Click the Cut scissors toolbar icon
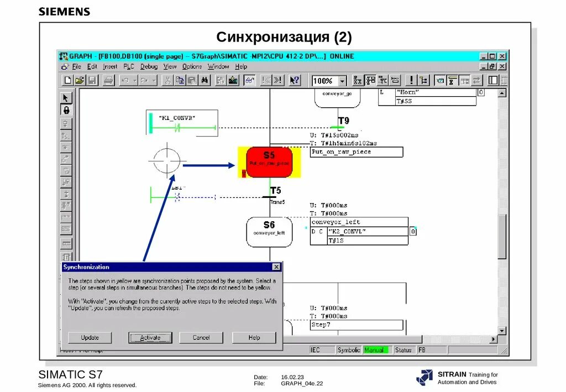This screenshot has height=392, width=566. coord(167,80)
